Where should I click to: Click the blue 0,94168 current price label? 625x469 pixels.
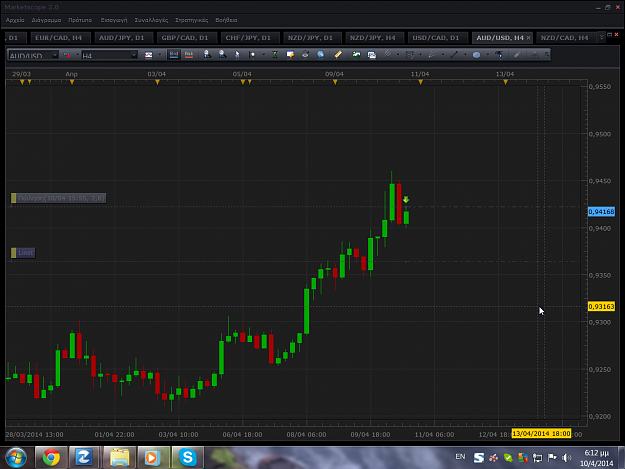click(601, 212)
